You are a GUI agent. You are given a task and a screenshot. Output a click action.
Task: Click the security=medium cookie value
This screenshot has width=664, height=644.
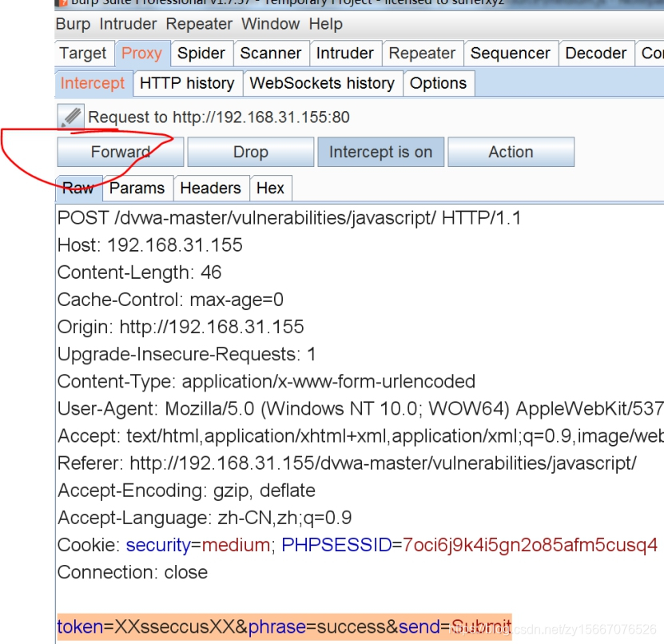point(197,545)
